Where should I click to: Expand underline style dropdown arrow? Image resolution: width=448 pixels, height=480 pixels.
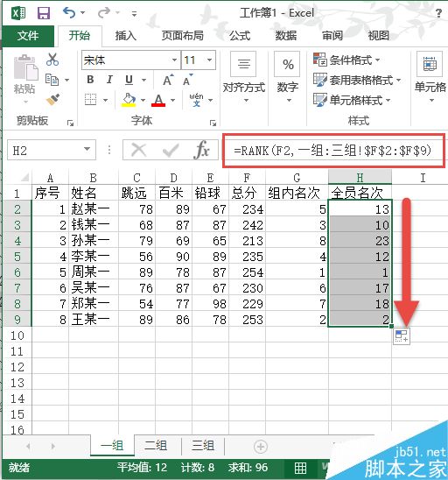pos(143,81)
